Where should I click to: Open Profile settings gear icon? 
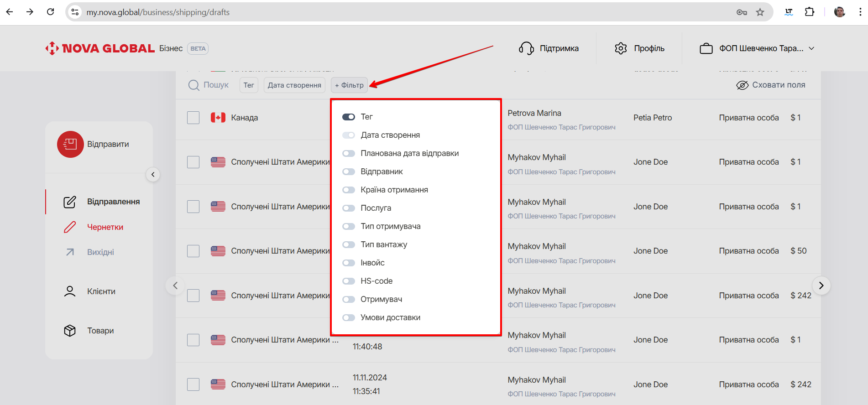621,48
